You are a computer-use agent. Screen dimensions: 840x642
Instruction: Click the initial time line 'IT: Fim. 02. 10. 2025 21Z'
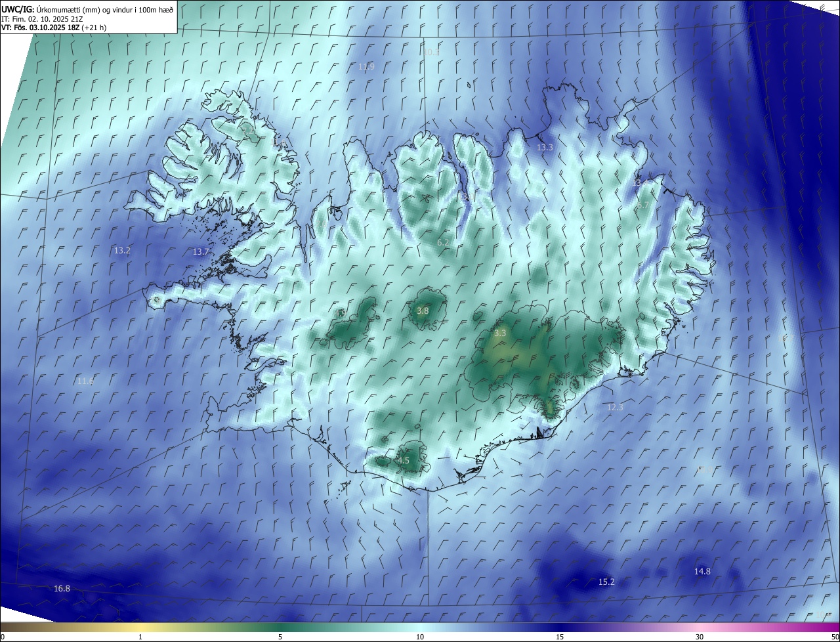(x=42, y=18)
